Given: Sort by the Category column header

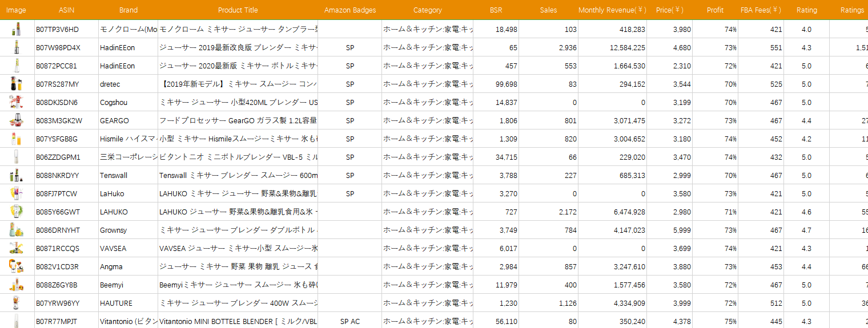Looking at the screenshot, I should pyautogui.click(x=428, y=10).
